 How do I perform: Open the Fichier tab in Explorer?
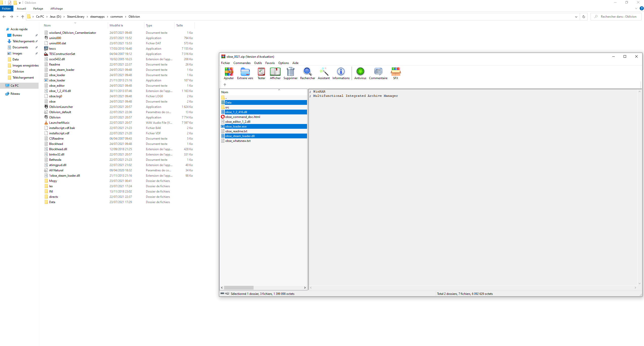pyautogui.click(x=7, y=9)
